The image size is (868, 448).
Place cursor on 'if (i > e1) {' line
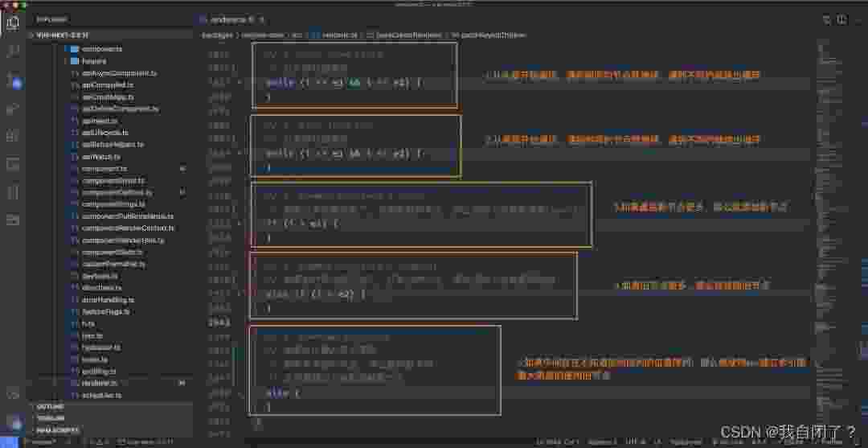tap(301, 224)
